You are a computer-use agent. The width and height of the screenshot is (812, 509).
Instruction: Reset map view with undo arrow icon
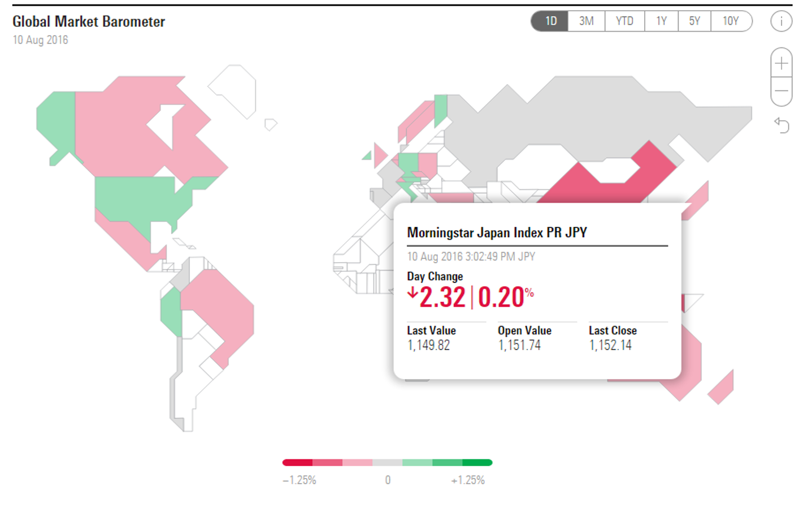click(x=781, y=125)
